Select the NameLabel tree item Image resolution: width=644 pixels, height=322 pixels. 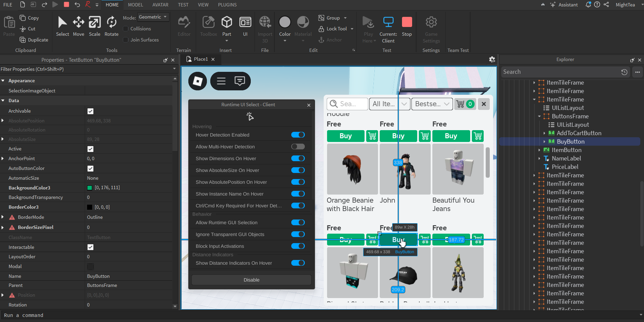click(566, 158)
